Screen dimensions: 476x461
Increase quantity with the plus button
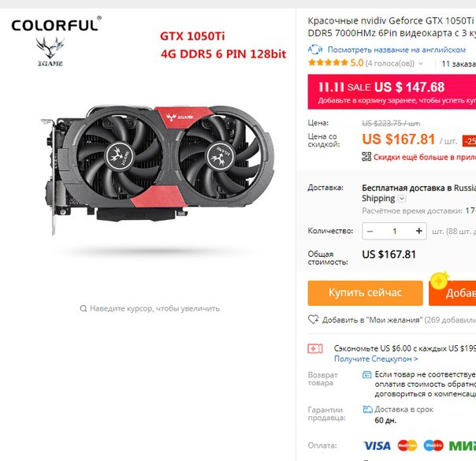pos(419,231)
